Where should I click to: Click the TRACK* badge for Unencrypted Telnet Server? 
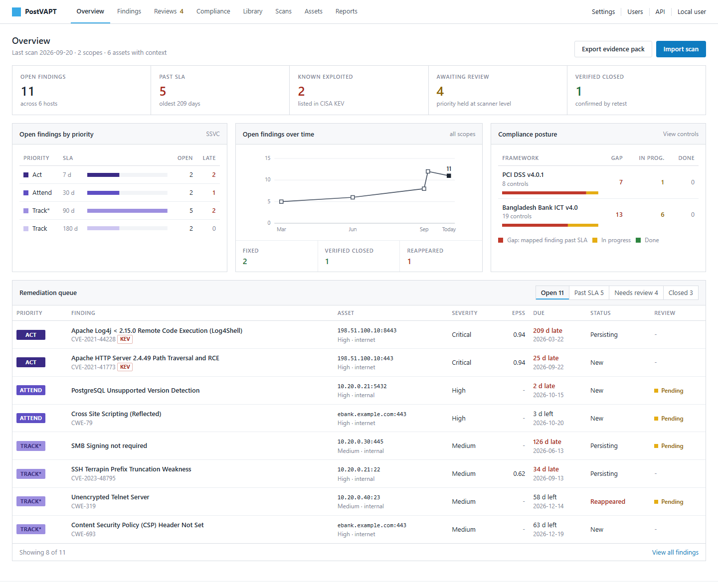pyautogui.click(x=31, y=501)
